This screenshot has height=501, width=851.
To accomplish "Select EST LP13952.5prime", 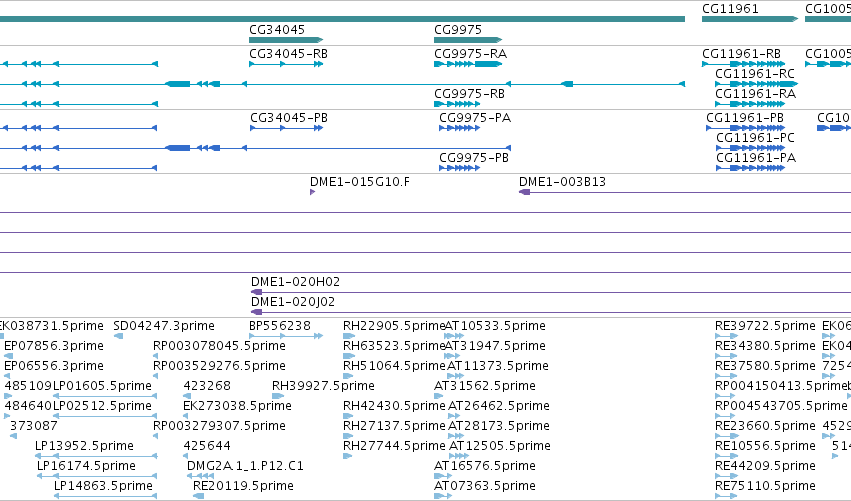I will click(x=84, y=446).
